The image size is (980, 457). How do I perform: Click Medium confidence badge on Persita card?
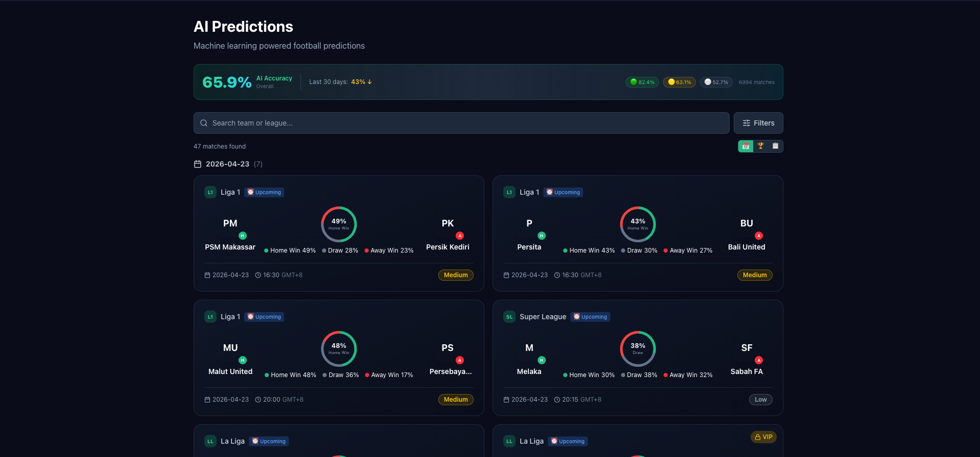tap(755, 275)
